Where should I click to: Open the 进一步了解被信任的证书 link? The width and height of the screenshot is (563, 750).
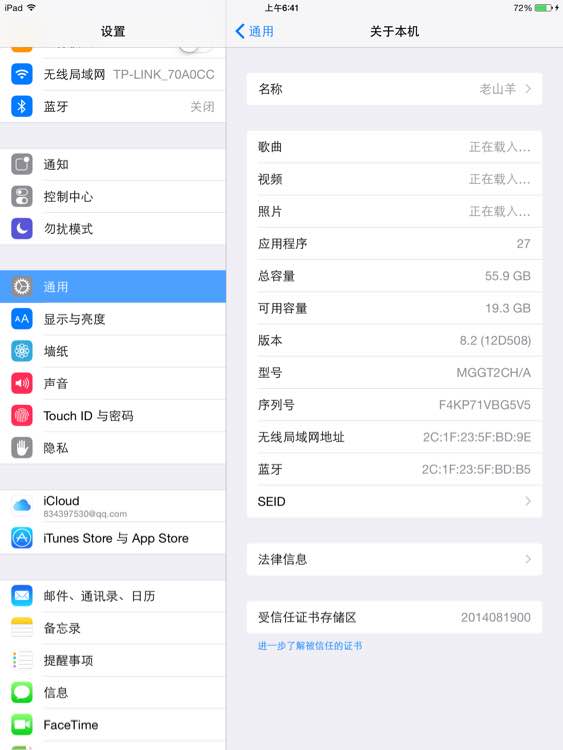pyautogui.click(x=310, y=646)
